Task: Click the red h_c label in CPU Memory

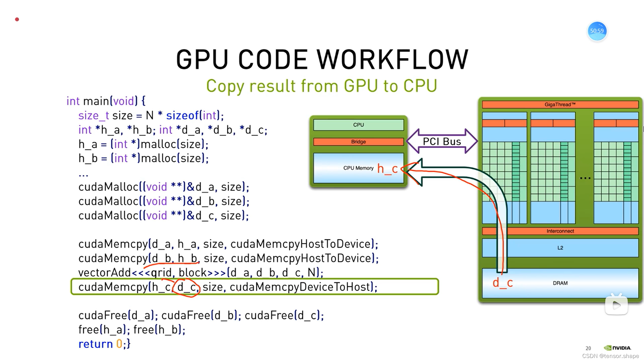Action: pos(387,169)
